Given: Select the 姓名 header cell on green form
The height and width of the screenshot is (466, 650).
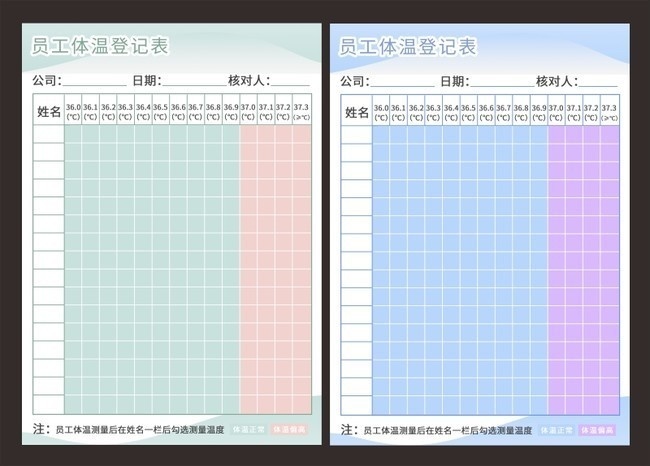Looking at the screenshot, I should click(x=49, y=109).
